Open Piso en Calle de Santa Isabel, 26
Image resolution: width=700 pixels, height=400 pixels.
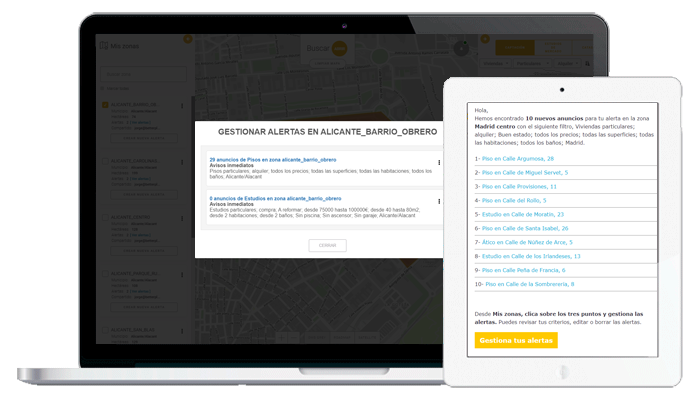tap(525, 228)
